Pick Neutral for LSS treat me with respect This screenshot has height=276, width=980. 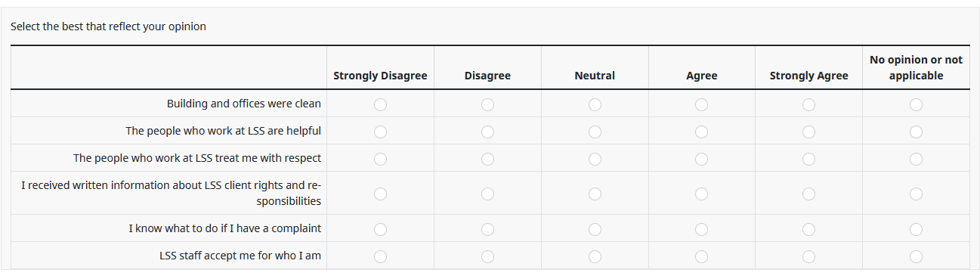(x=595, y=159)
